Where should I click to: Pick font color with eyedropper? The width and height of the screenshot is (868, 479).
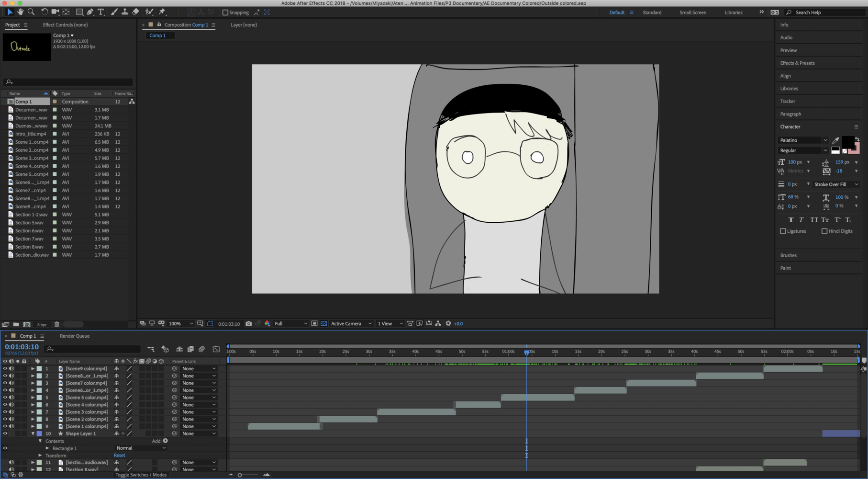835,140
